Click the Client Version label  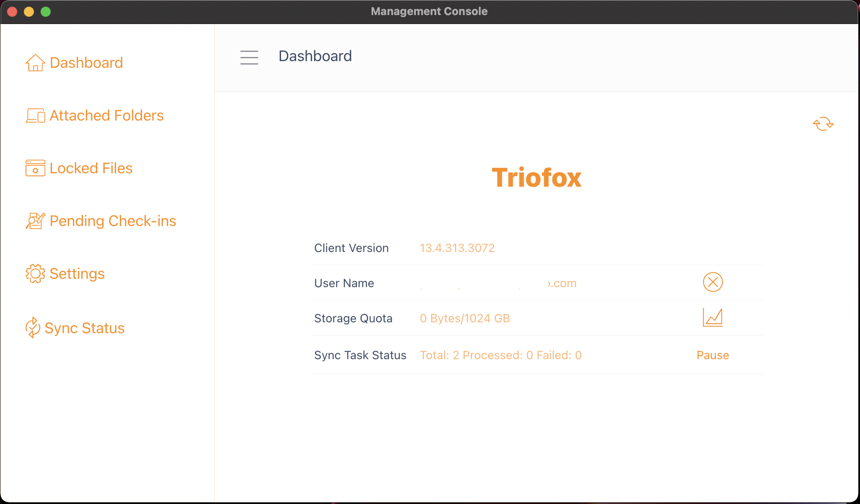click(351, 248)
